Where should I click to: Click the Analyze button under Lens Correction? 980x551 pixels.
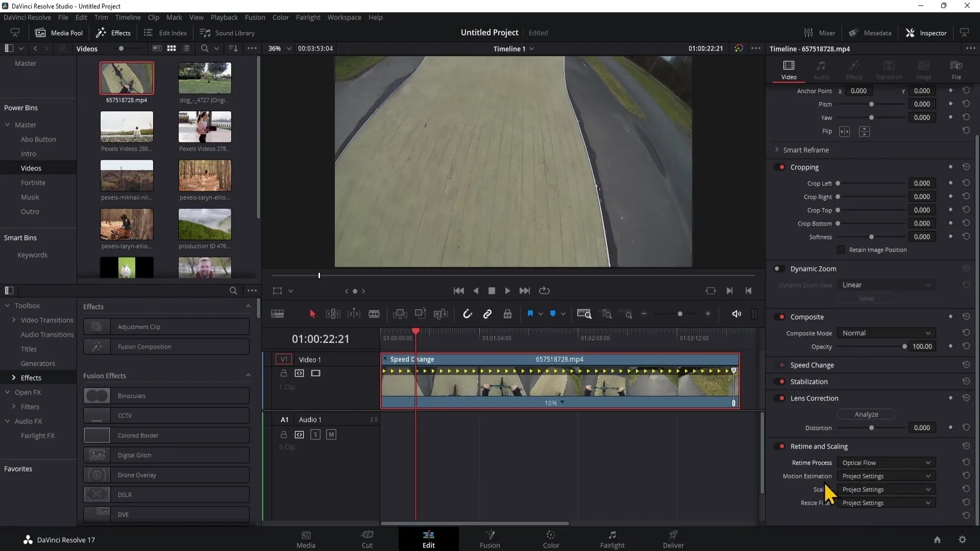pos(866,414)
